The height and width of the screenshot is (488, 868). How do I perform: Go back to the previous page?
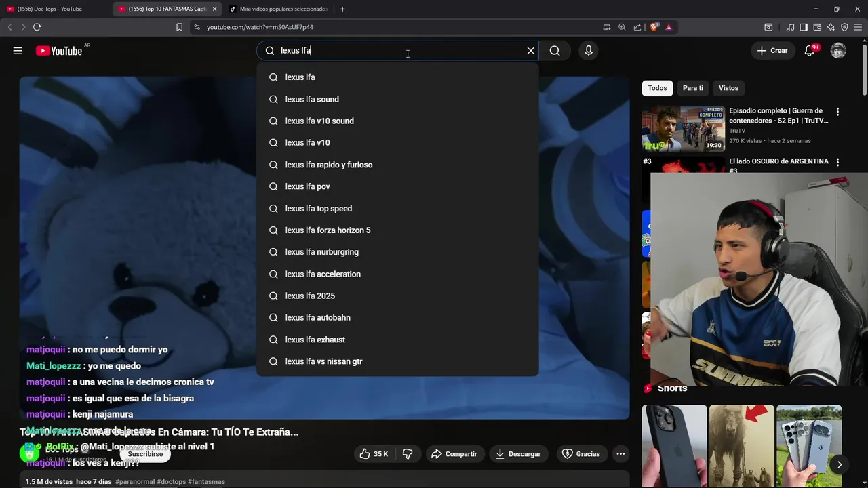[x=9, y=27]
